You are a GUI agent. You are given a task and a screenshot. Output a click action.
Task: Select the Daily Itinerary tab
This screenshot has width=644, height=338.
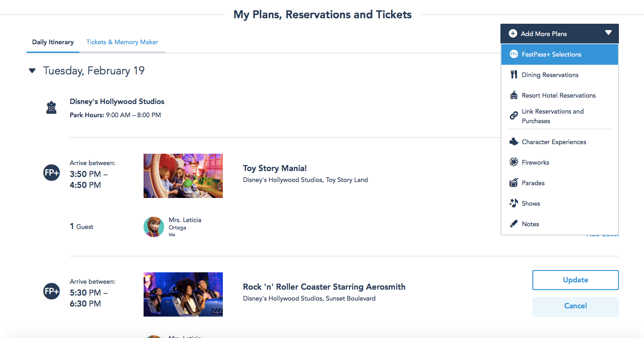click(53, 42)
